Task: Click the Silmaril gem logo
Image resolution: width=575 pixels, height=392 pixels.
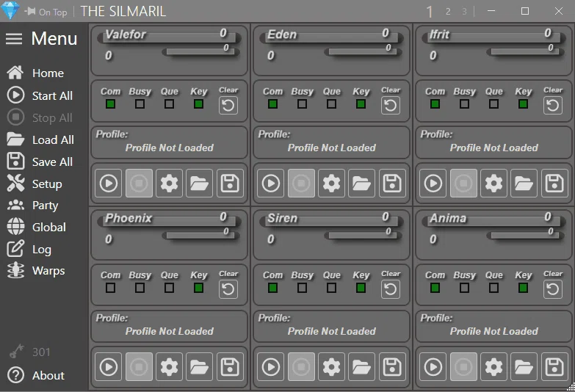Action: click(10, 10)
